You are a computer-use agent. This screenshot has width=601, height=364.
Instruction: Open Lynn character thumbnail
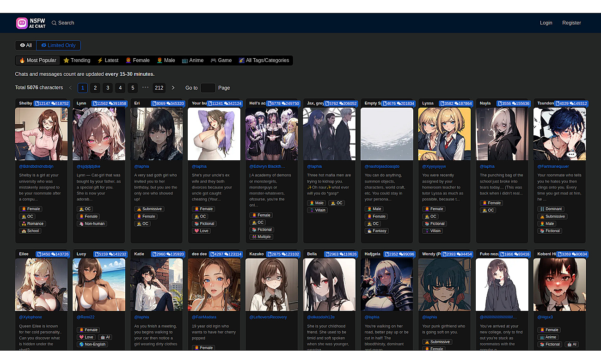(99, 134)
